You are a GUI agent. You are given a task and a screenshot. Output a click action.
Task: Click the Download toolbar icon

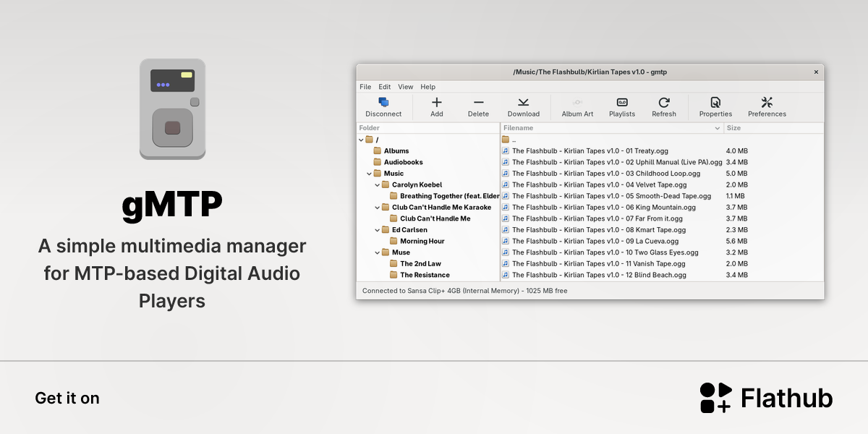(524, 102)
